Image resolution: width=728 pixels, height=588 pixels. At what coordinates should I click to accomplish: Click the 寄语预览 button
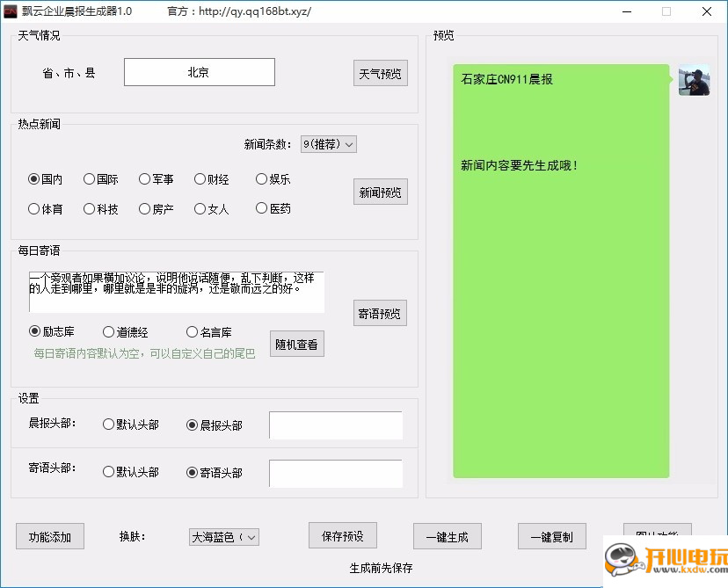click(380, 313)
